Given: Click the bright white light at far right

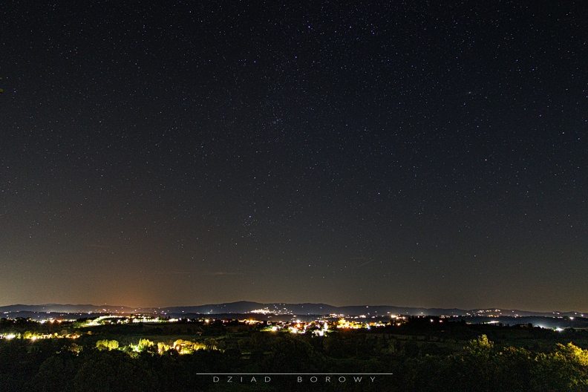Looking at the screenshot, I should point(558,329).
